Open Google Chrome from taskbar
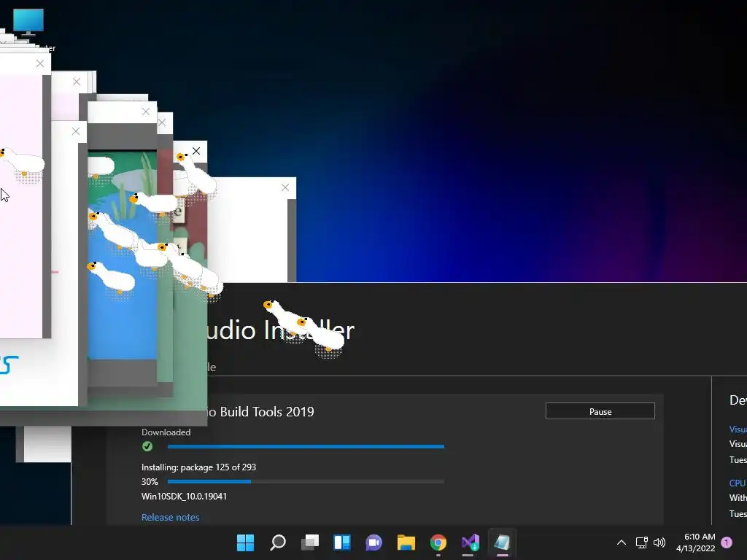The image size is (747, 560). point(438,542)
